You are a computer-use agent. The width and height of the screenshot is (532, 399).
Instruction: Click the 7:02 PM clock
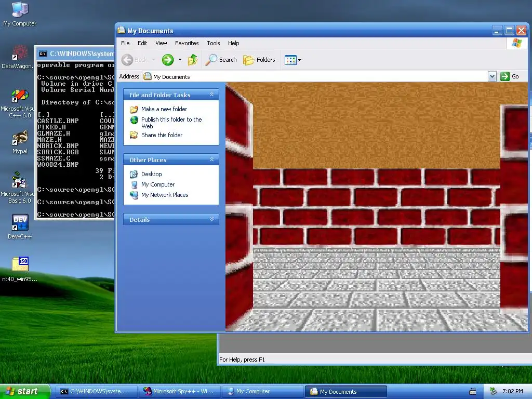coord(512,391)
